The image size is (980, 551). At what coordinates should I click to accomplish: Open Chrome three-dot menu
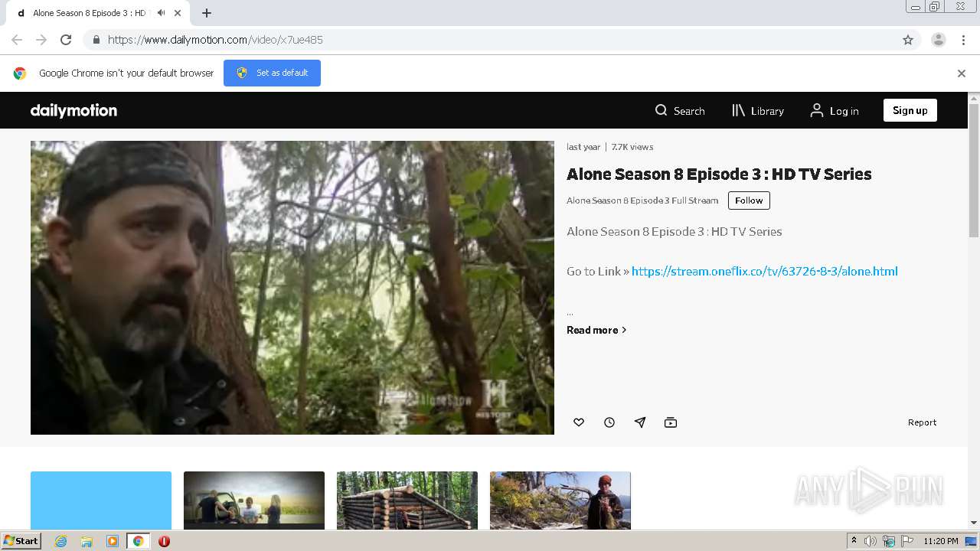[x=964, y=40]
